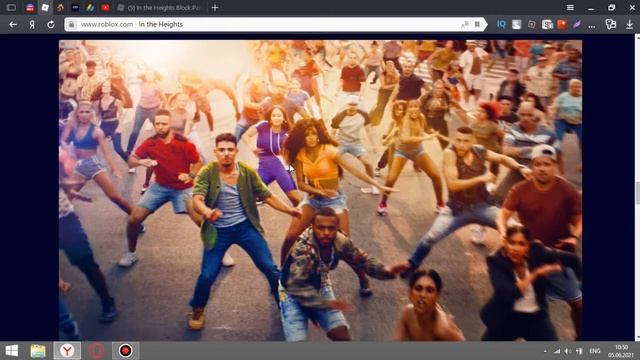
Task: Click the padlock site security icon
Action: [x=71, y=24]
